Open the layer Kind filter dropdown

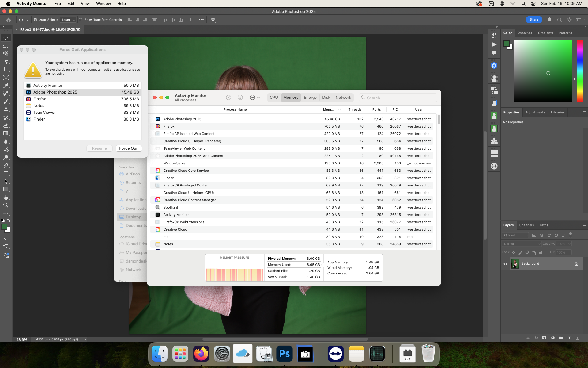(515, 235)
